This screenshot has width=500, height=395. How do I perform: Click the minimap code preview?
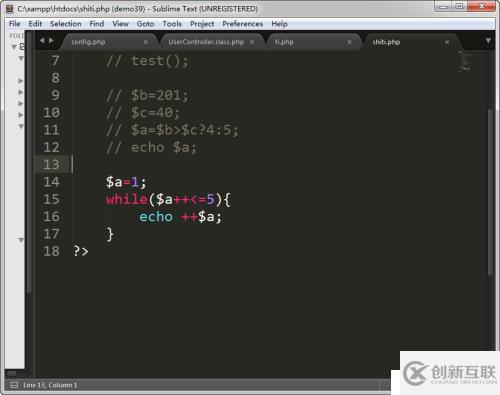(x=464, y=61)
